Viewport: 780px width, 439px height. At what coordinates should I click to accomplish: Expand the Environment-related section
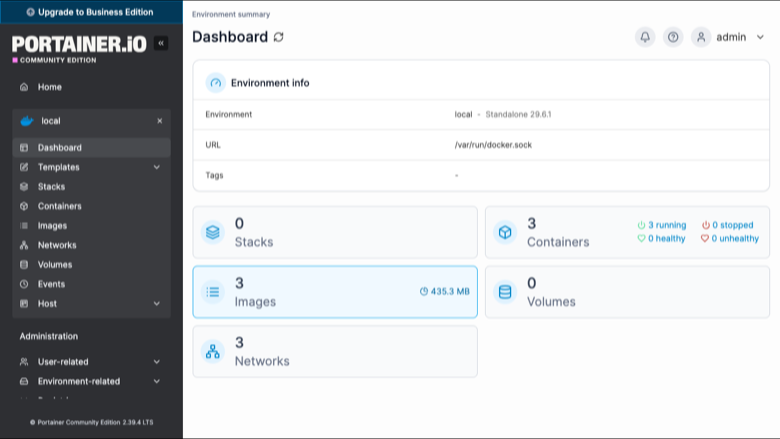click(92, 381)
